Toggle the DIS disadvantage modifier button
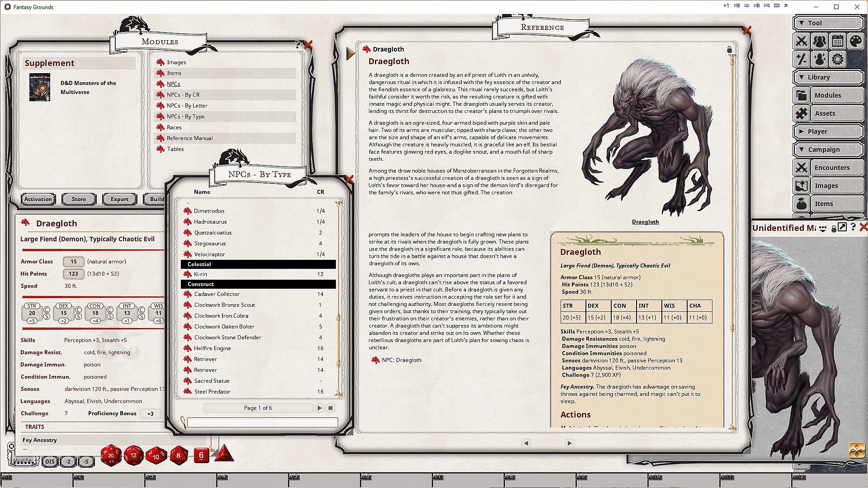The height and width of the screenshot is (488, 868). coord(50,461)
